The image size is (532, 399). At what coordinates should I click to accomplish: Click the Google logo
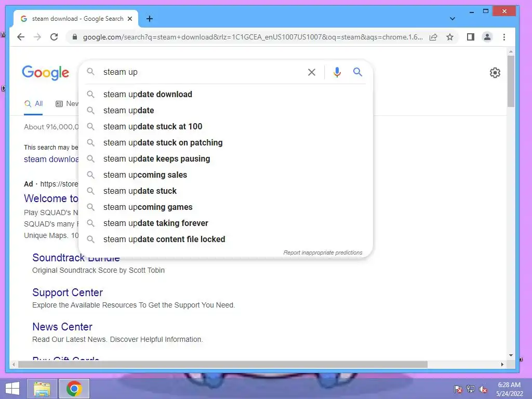pos(46,73)
